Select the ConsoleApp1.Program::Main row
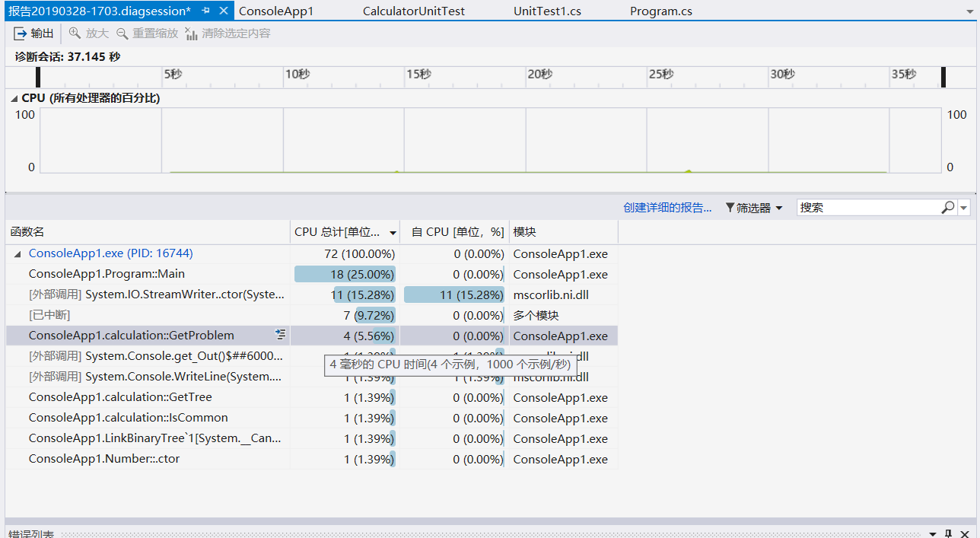Screen dimensions: 980x538 tap(107, 274)
